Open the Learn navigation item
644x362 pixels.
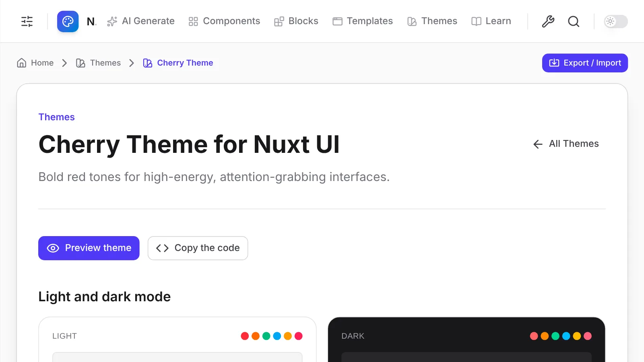pyautogui.click(x=491, y=21)
